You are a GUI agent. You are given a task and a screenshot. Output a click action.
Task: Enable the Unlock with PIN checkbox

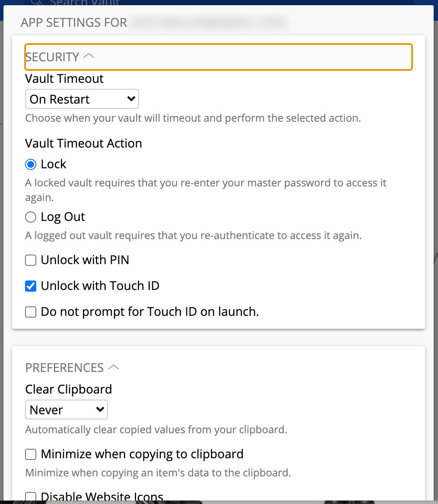click(x=31, y=260)
